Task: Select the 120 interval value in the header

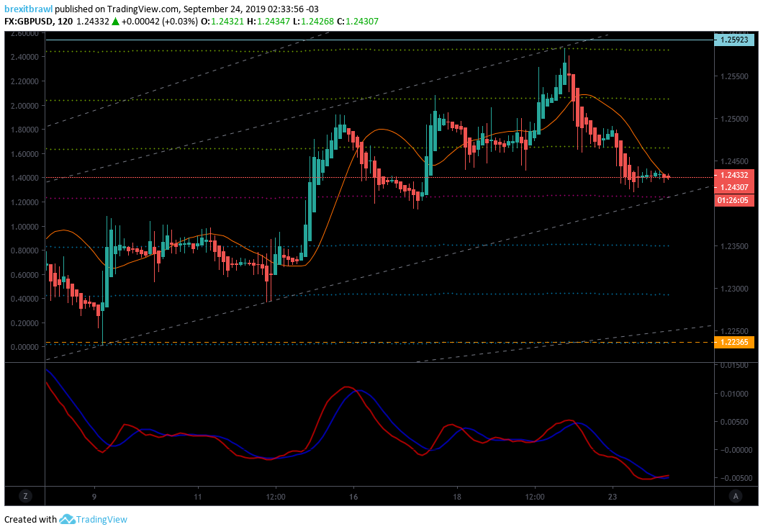Action: click(x=66, y=22)
